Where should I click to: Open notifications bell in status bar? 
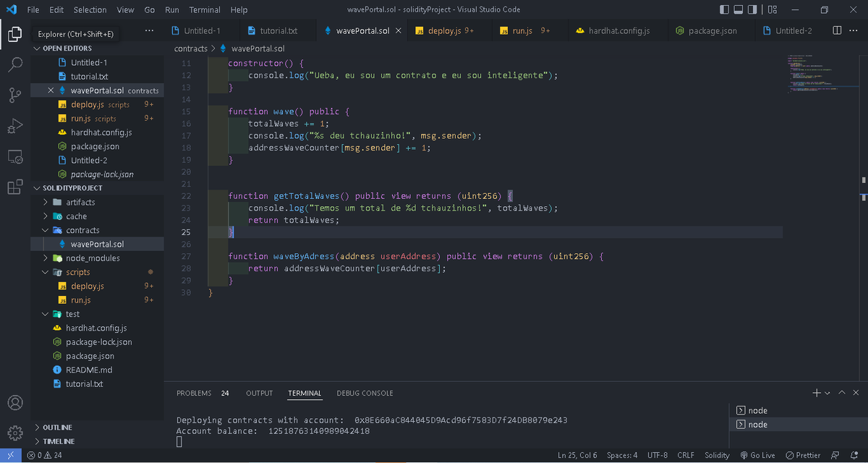pyautogui.click(x=854, y=455)
